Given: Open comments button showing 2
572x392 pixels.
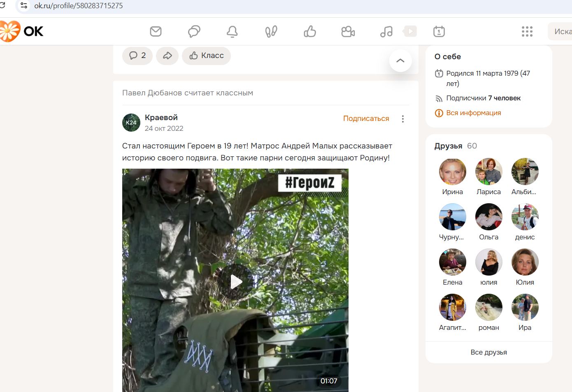Looking at the screenshot, I should pos(137,56).
